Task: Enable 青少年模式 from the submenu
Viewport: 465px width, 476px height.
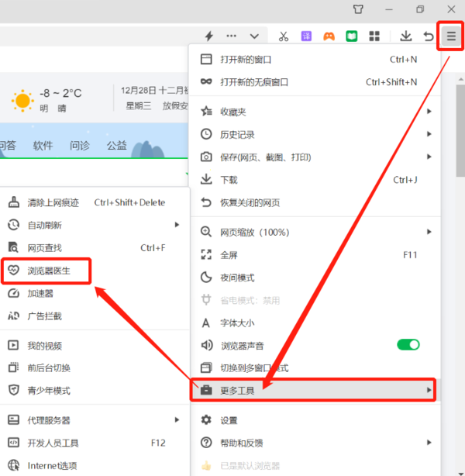Action: [x=95, y=391]
